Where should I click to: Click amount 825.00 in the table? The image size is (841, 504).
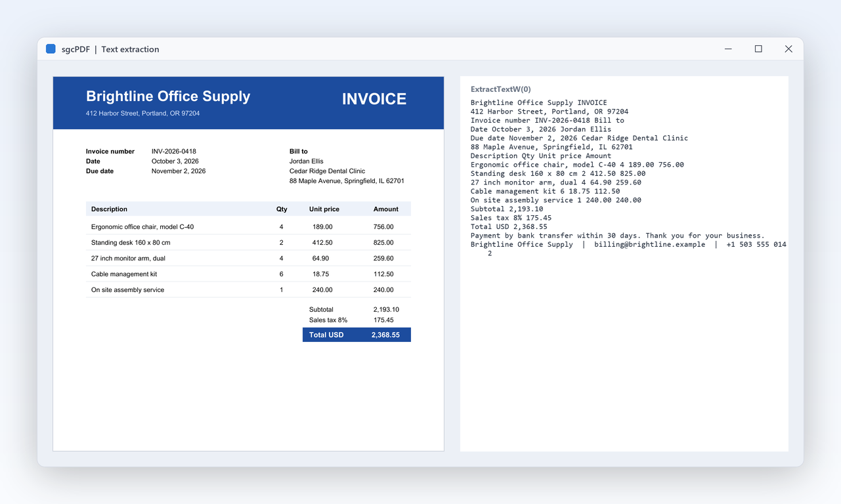pyautogui.click(x=383, y=243)
